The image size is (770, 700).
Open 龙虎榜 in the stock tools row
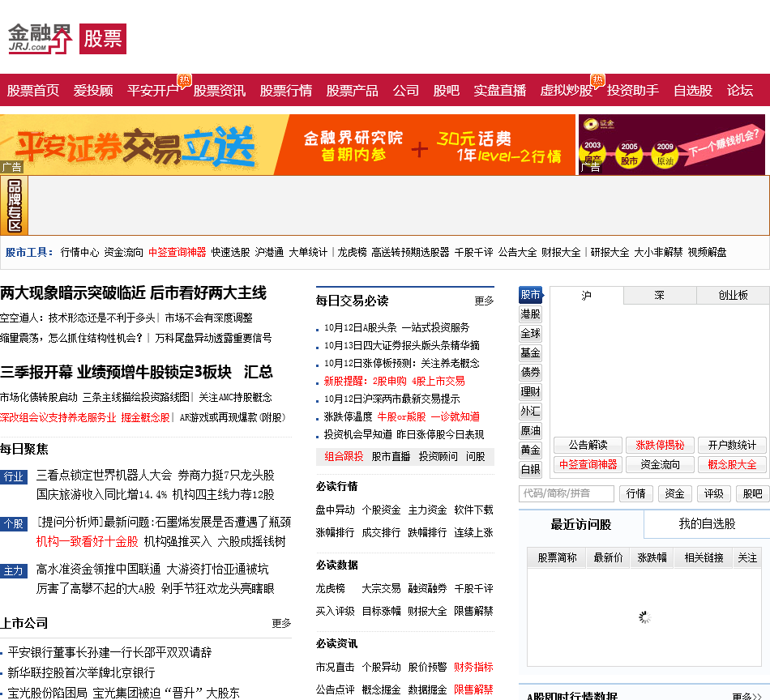tap(352, 252)
